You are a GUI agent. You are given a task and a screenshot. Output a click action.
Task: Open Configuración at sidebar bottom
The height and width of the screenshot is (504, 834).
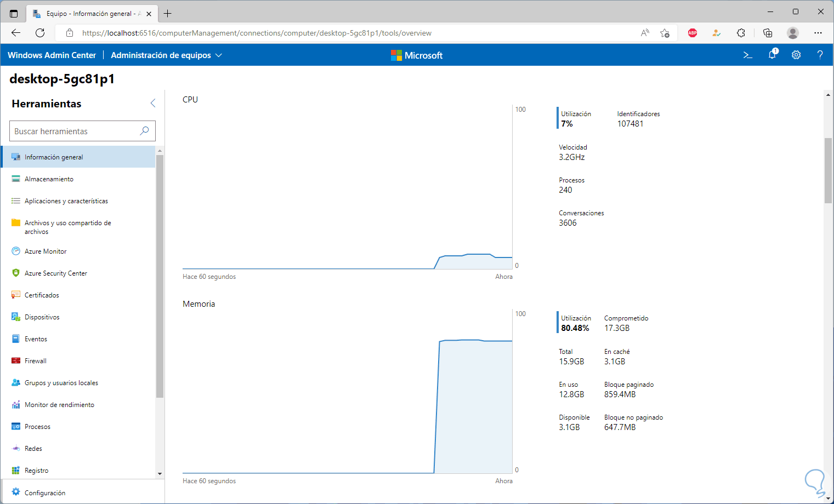point(45,493)
